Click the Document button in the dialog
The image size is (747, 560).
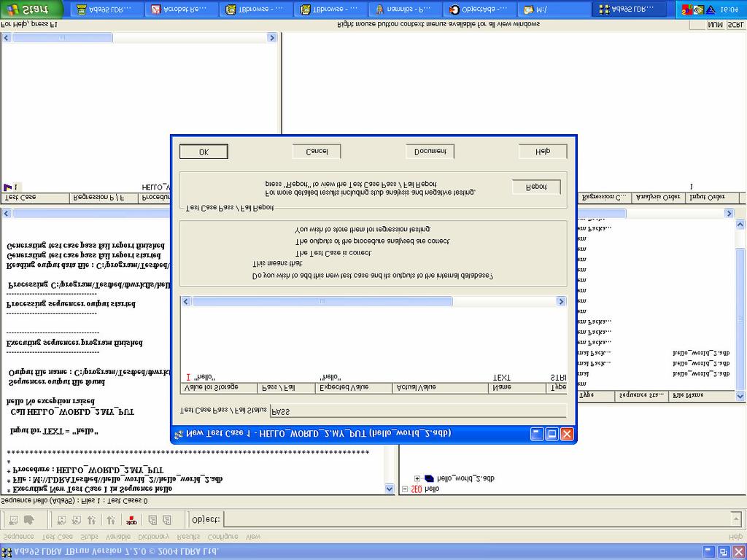tap(430, 152)
